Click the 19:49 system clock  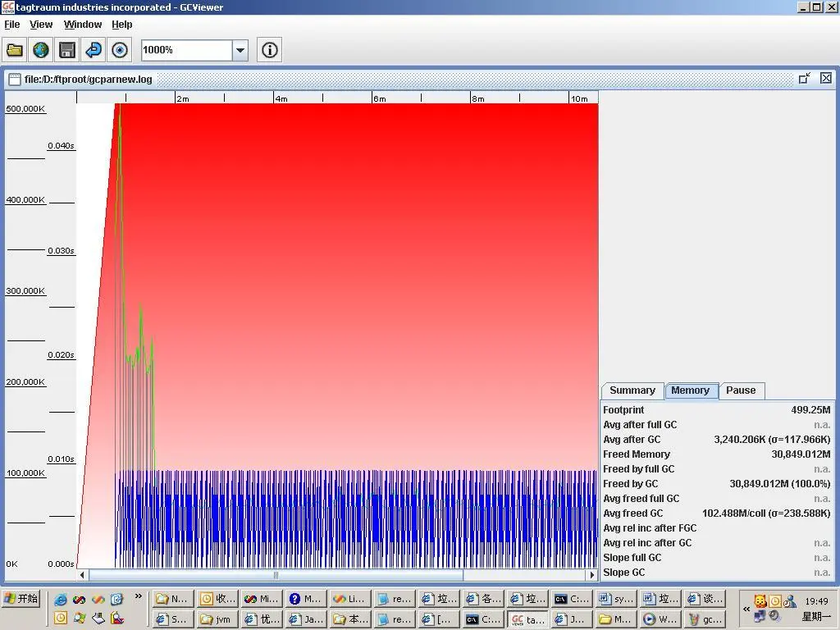coord(816,601)
